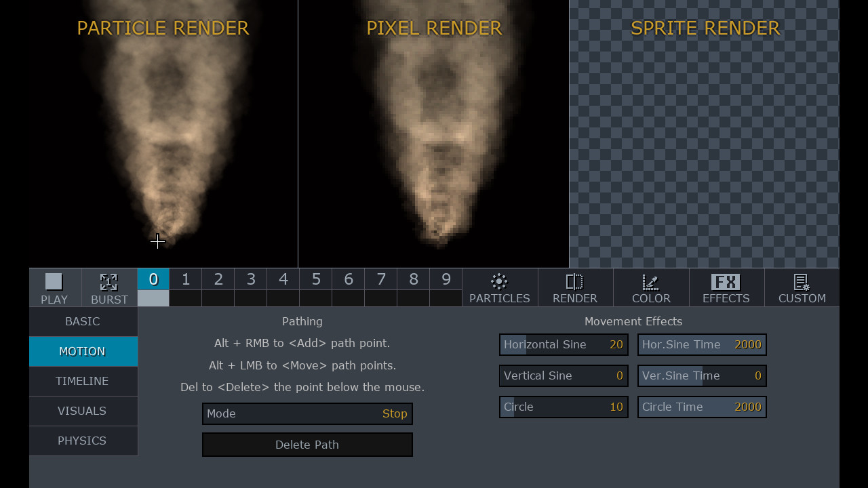The width and height of the screenshot is (868, 488).
Task: Open the TIMELINE section
Action: (x=83, y=381)
